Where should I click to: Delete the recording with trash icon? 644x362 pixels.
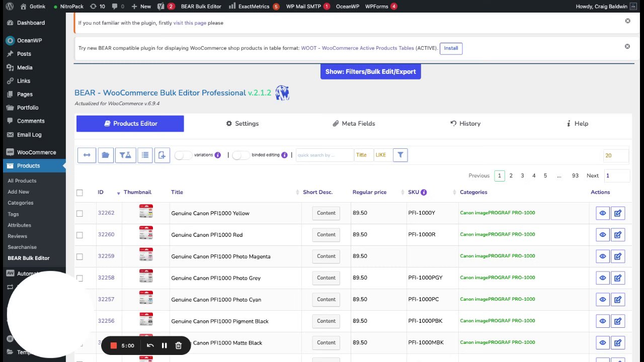tap(178, 345)
